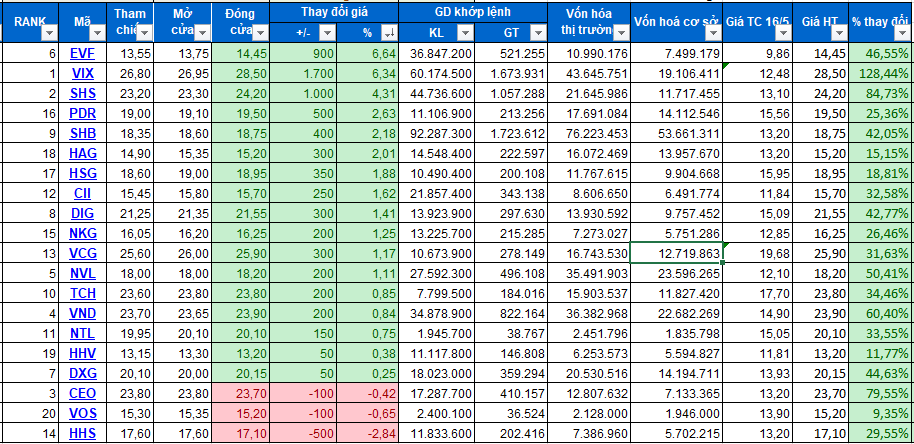The height and width of the screenshot is (444, 914).
Task: Open the Mở cửa column filter dropdown
Action: tap(202, 33)
